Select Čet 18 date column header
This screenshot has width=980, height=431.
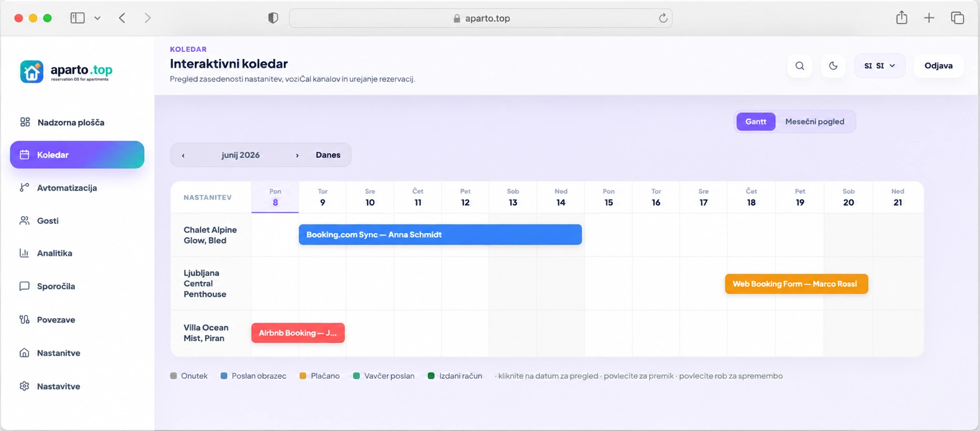tap(751, 197)
